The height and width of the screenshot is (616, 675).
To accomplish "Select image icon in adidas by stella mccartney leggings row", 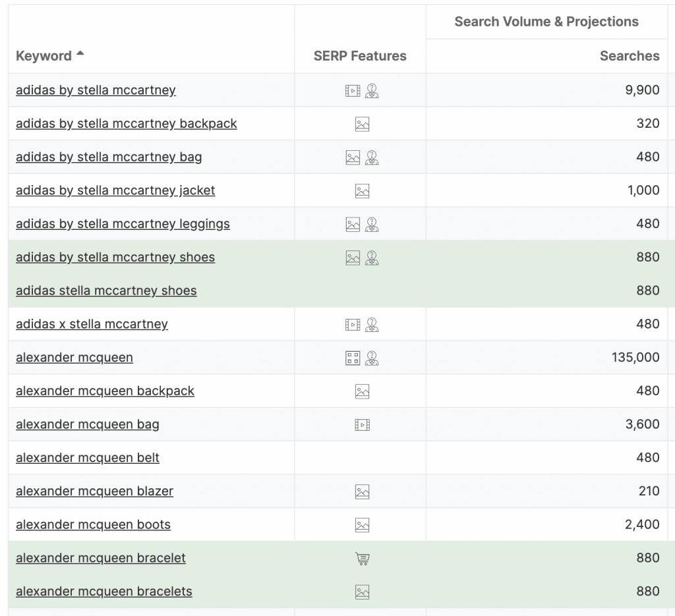I will 353,225.
